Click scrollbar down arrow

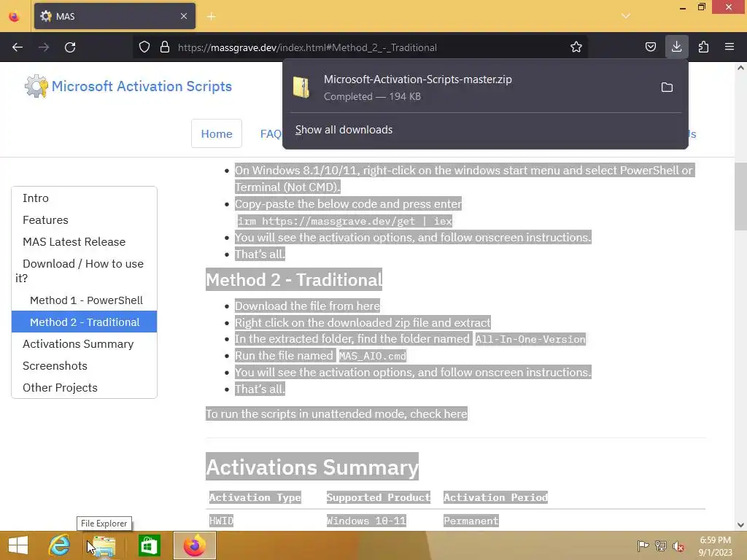(740, 525)
